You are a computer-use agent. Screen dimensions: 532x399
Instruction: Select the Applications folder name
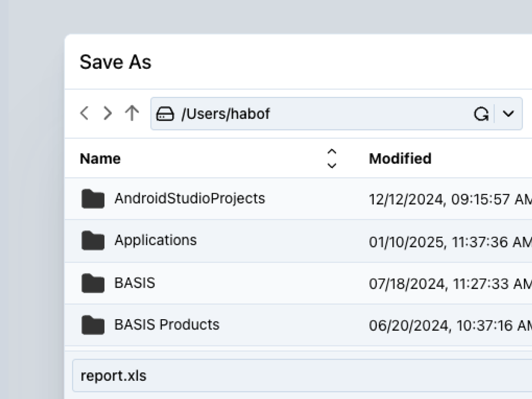pos(155,240)
